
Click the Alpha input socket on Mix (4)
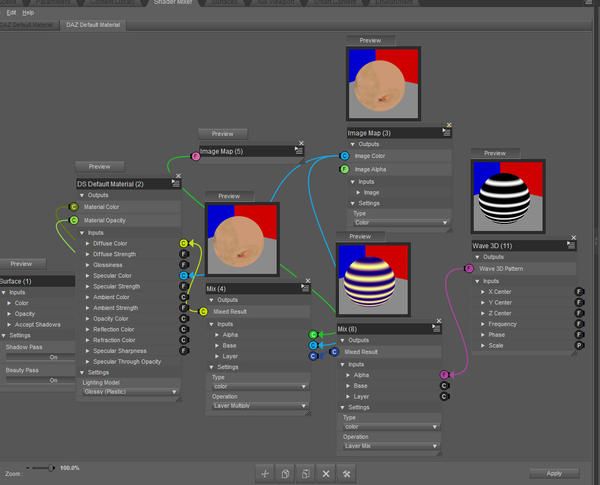coord(313,335)
